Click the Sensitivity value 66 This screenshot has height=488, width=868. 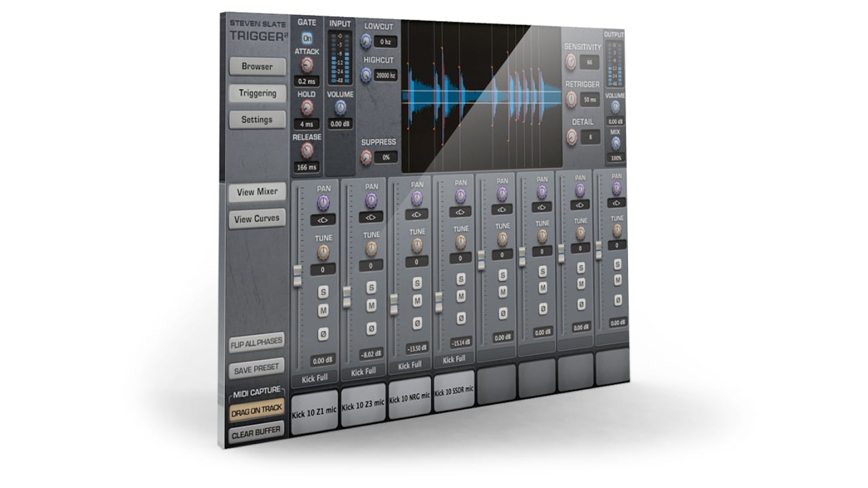590,62
